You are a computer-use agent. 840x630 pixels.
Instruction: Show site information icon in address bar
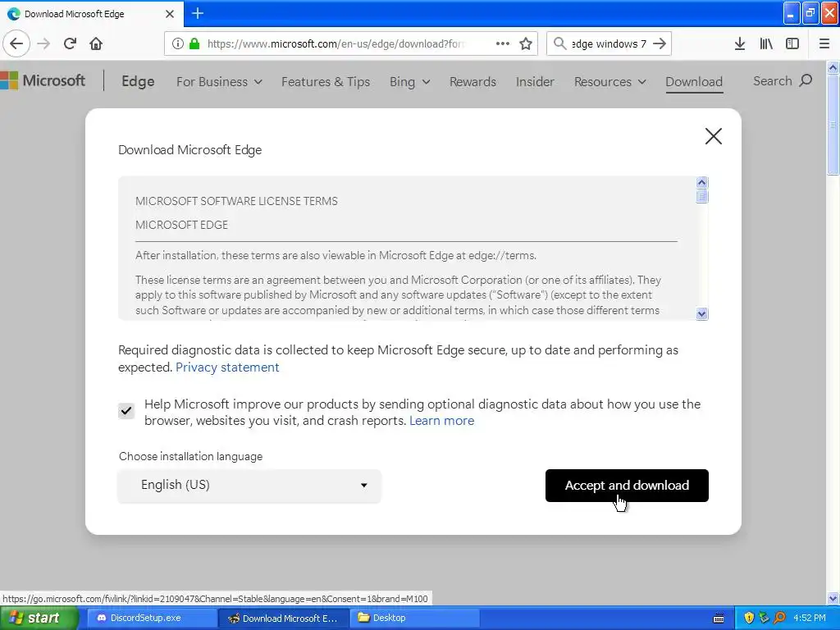177,43
